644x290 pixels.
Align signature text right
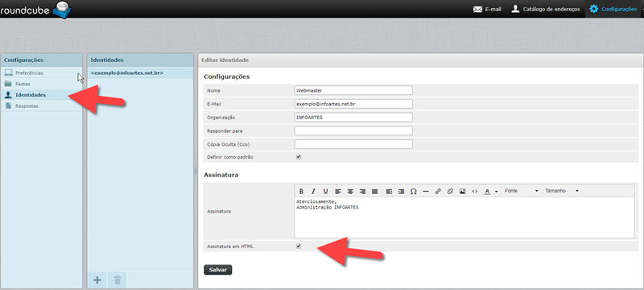coord(362,192)
